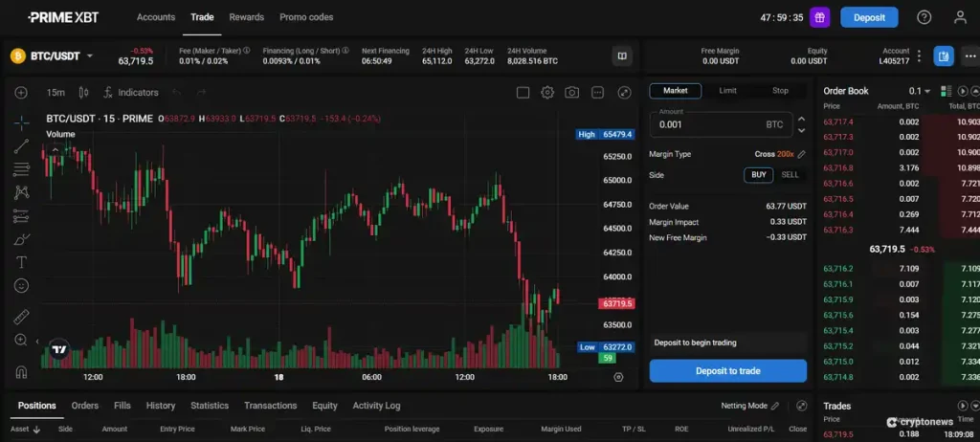Viewport: 980px width, 442px height.
Task: Choose the BUY side
Action: (759, 175)
